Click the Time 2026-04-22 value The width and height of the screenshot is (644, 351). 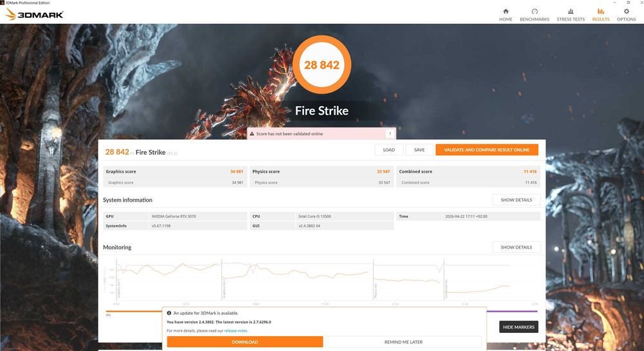(x=466, y=216)
